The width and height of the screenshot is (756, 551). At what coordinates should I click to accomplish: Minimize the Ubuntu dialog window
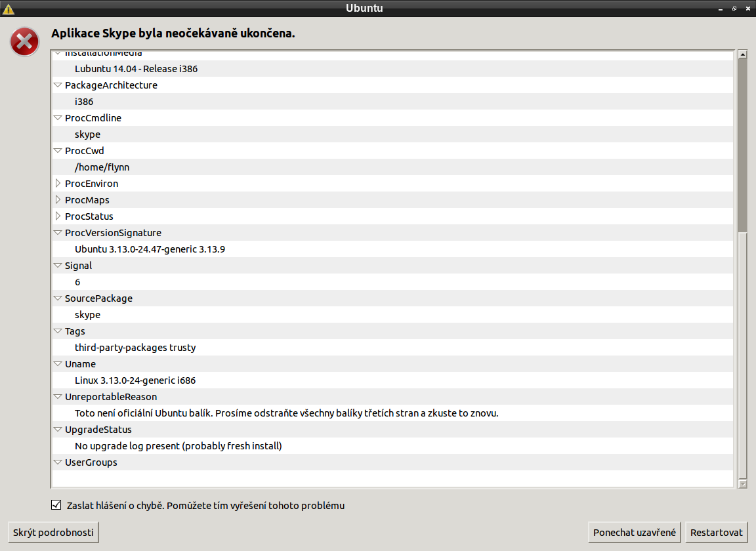[x=721, y=9]
